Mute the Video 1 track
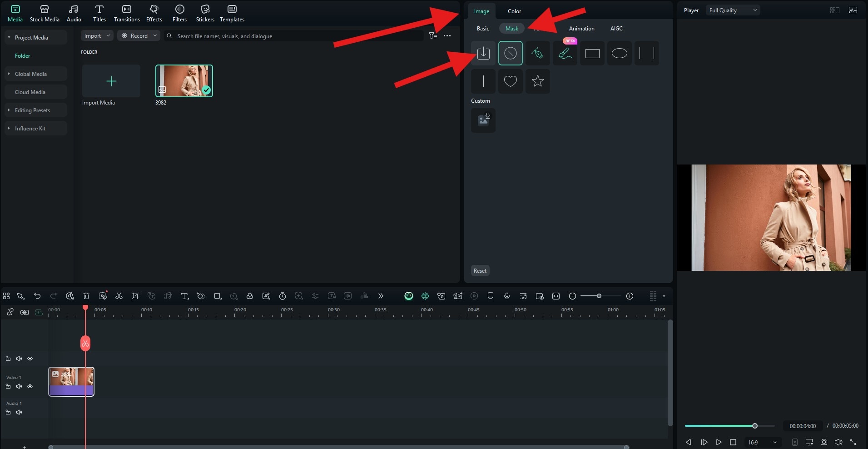 tap(19, 386)
